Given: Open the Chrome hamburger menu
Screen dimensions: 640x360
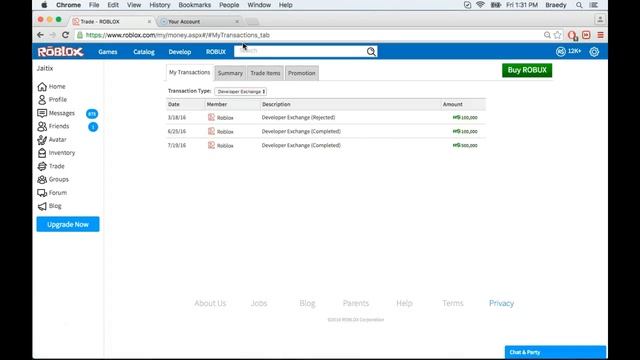Looking at the screenshot, I should coord(600,35).
